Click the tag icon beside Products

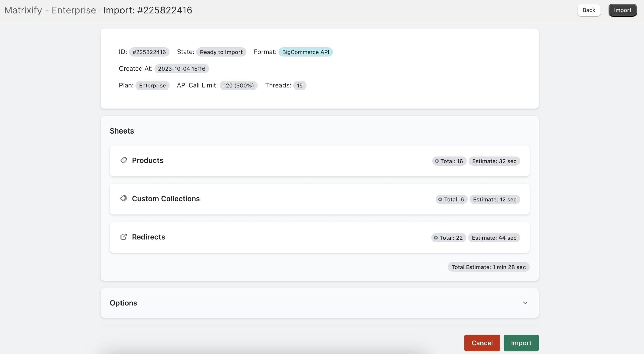coord(124,160)
